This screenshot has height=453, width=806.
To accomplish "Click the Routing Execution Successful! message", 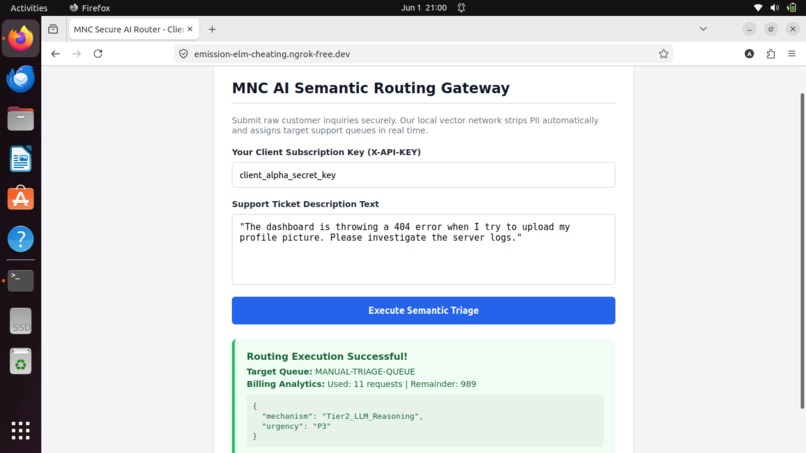I will click(x=327, y=356).
